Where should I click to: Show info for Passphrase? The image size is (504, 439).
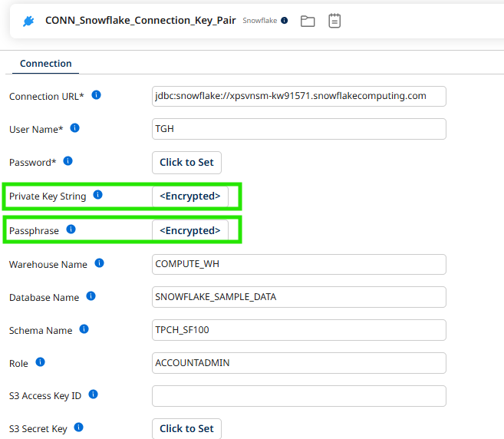point(71,229)
